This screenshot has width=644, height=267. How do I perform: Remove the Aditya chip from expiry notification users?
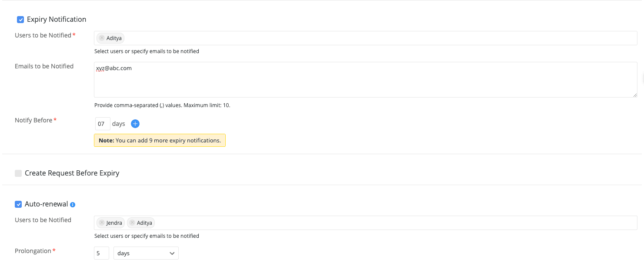(x=101, y=38)
